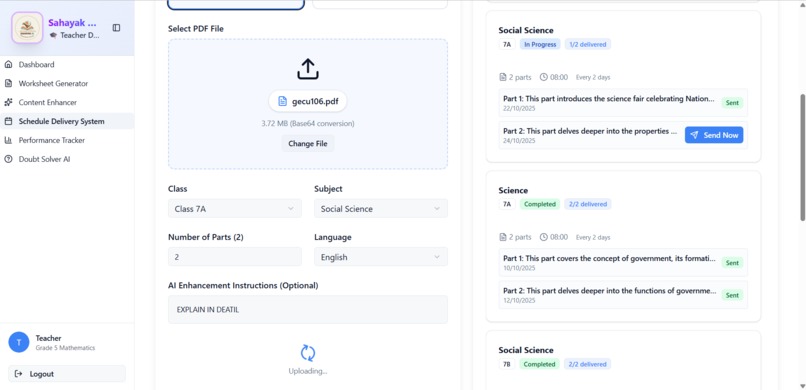Click the Change File button
This screenshot has height=390, width=806.
click(308, 143)
